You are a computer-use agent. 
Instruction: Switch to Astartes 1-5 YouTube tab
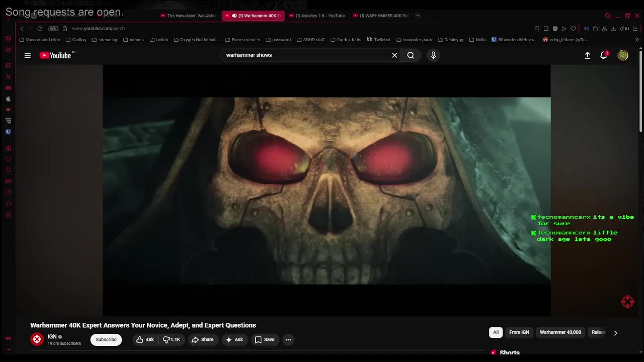pyautogui.click(x=317, y=16)
